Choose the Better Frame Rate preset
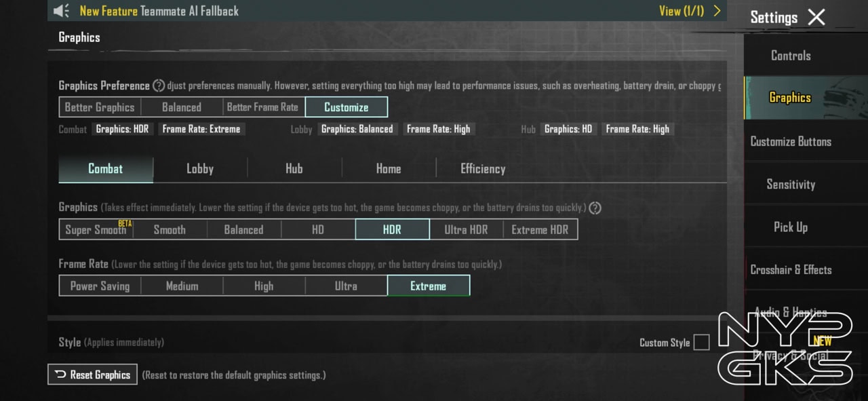Image resolution: width=868 pixels, height=401 pixels. coord(262,107)
